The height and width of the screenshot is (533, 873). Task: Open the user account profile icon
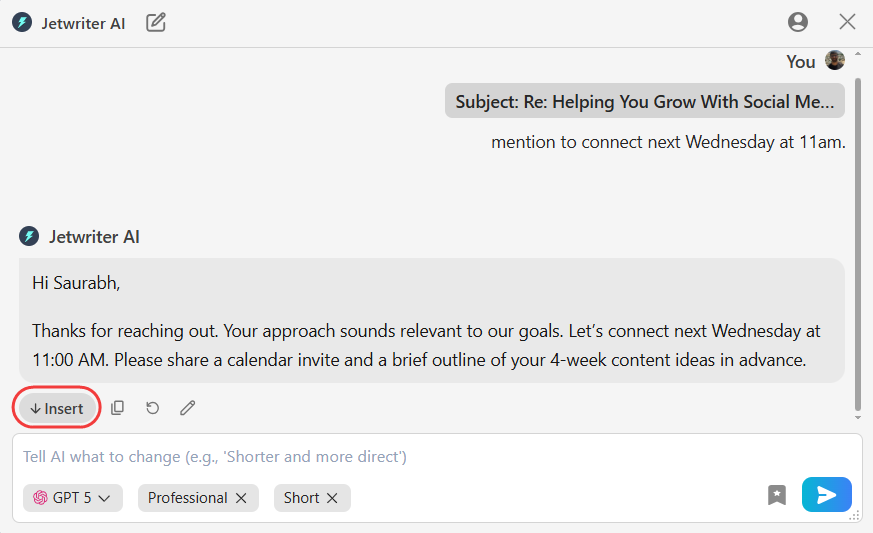coord(797,22)
